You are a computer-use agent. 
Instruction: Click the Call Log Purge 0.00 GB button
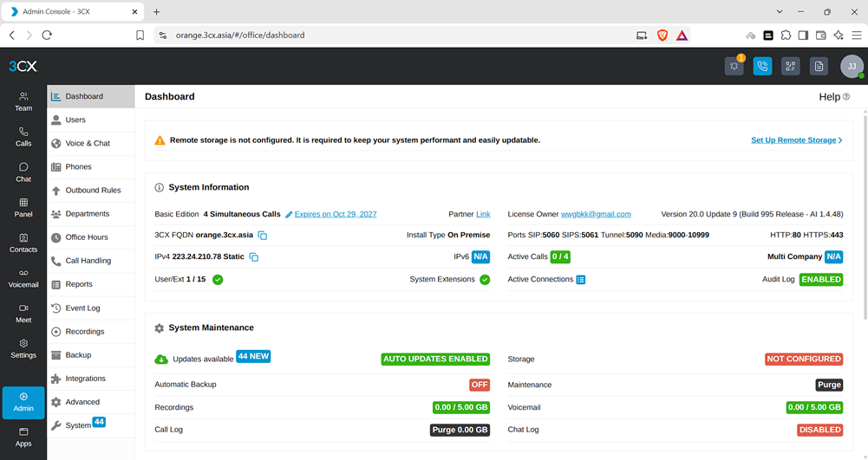460,431
